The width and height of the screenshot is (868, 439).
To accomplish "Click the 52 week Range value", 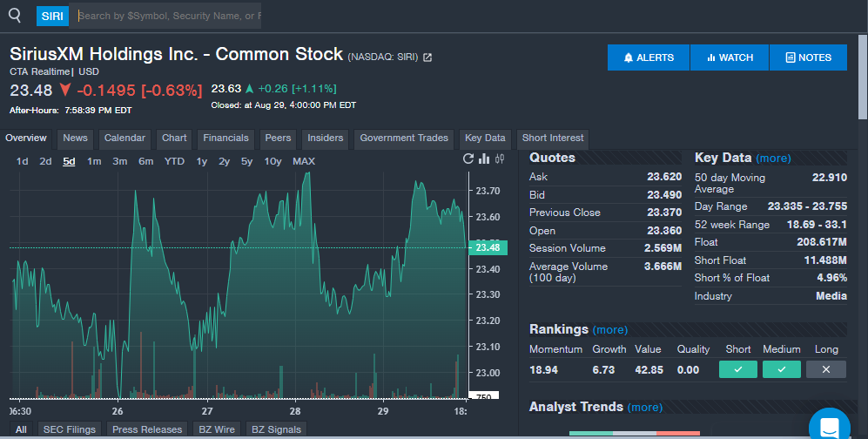I will pyautogui.click(x=818, y=224).
